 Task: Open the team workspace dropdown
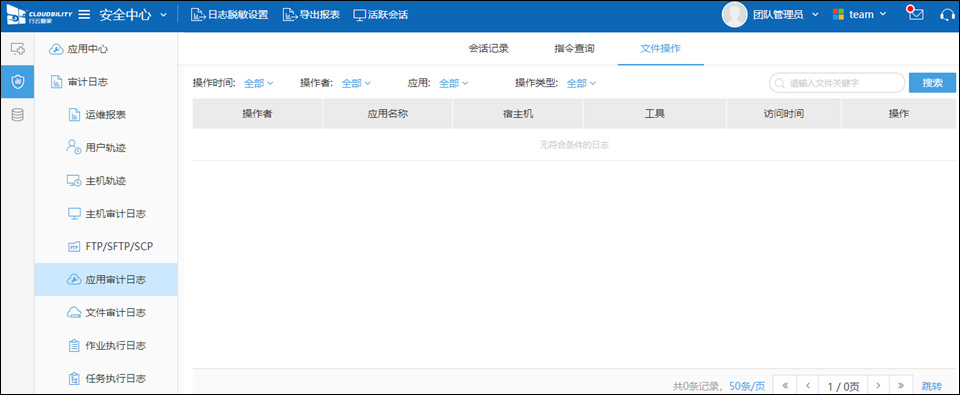pos(859,15)
